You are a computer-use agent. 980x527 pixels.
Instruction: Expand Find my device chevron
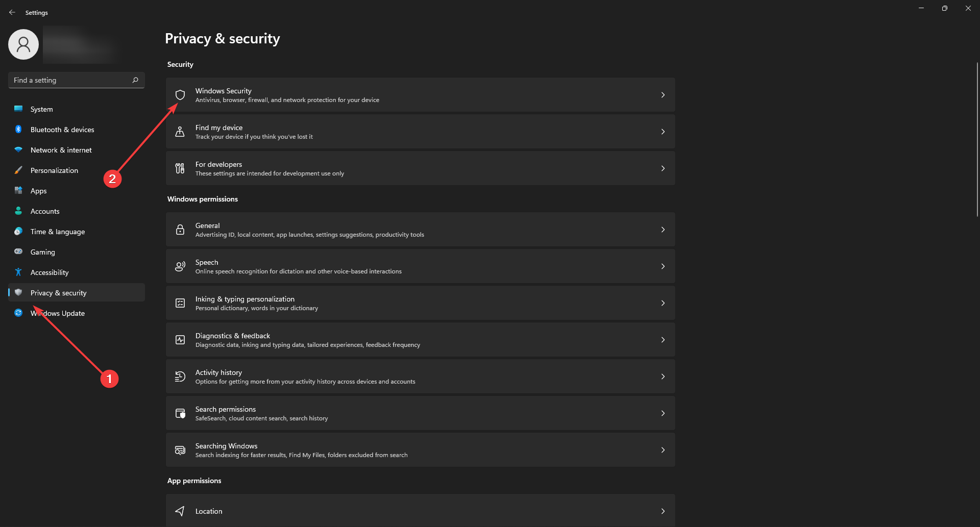click(x=663, y=132)
